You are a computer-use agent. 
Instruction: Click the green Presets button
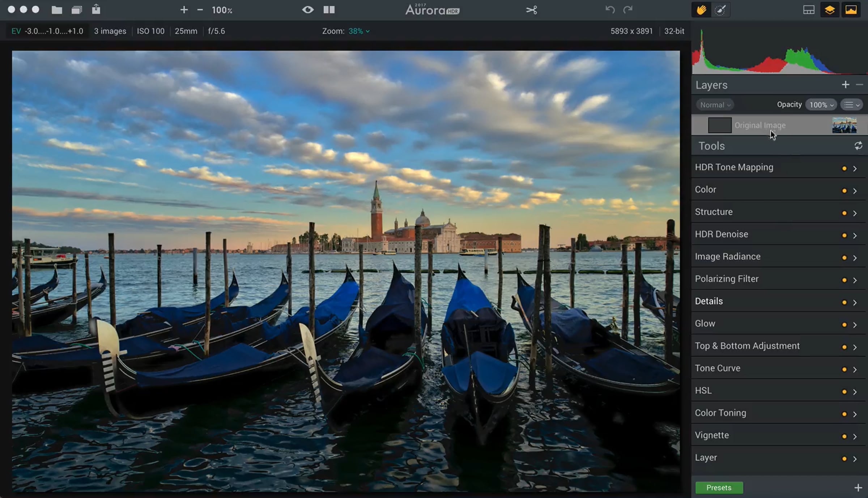pos(719,488)
